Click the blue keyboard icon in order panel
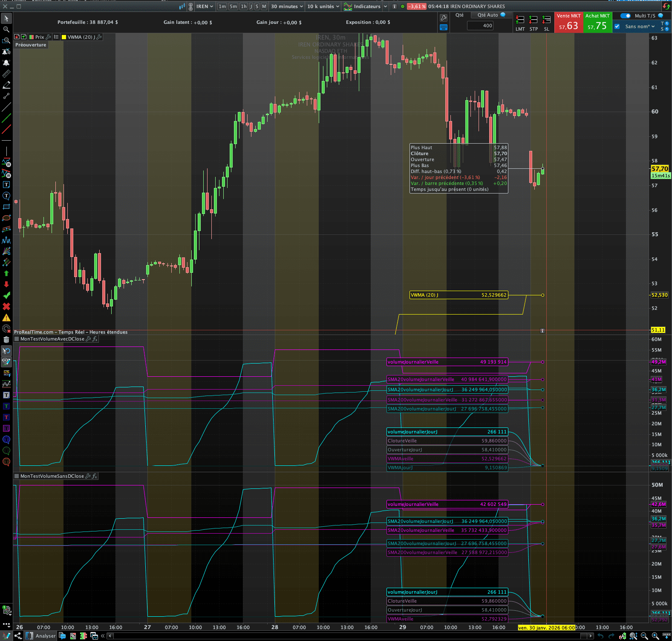 [x=444, y=27]
